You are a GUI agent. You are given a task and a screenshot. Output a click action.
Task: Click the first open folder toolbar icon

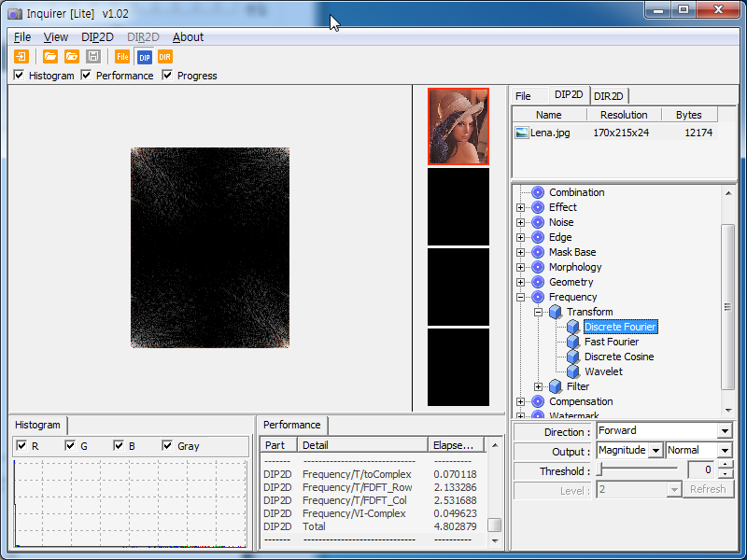coord(50,57)
